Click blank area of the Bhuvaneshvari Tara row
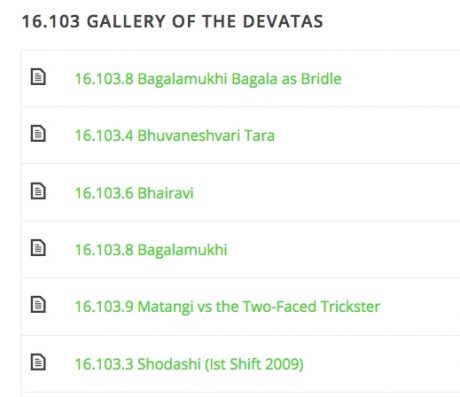The height and width of the screenshot is (397, 460). [367, 135]
